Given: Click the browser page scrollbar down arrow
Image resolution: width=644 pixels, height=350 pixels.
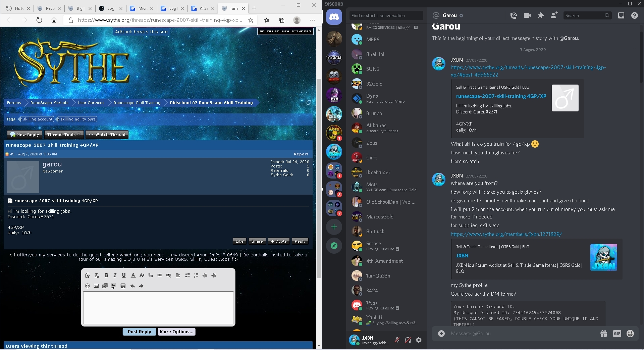Looking at the screenshot, I should pos(319,346).
